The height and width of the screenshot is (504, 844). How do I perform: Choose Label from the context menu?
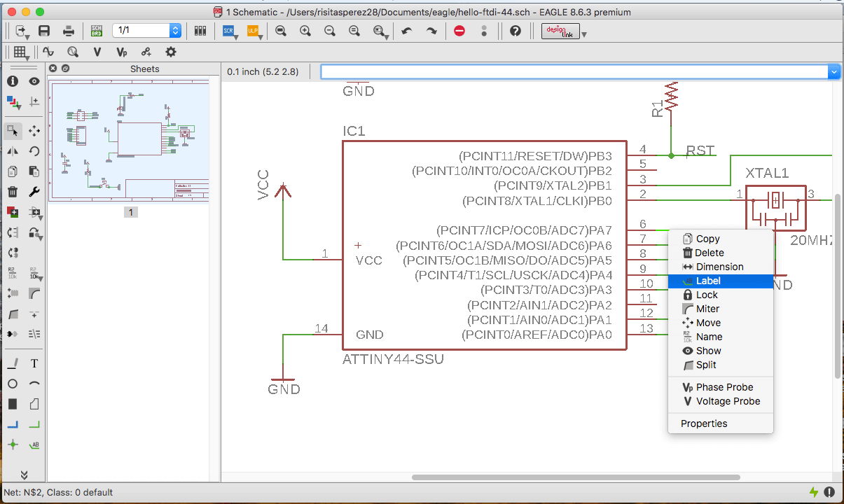click(721, 281)
